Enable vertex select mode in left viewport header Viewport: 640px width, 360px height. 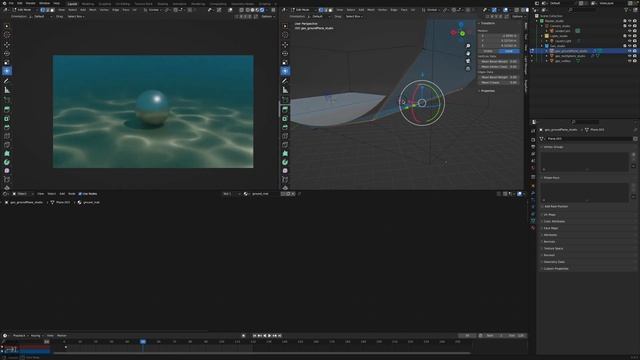[x=42, y=10]
